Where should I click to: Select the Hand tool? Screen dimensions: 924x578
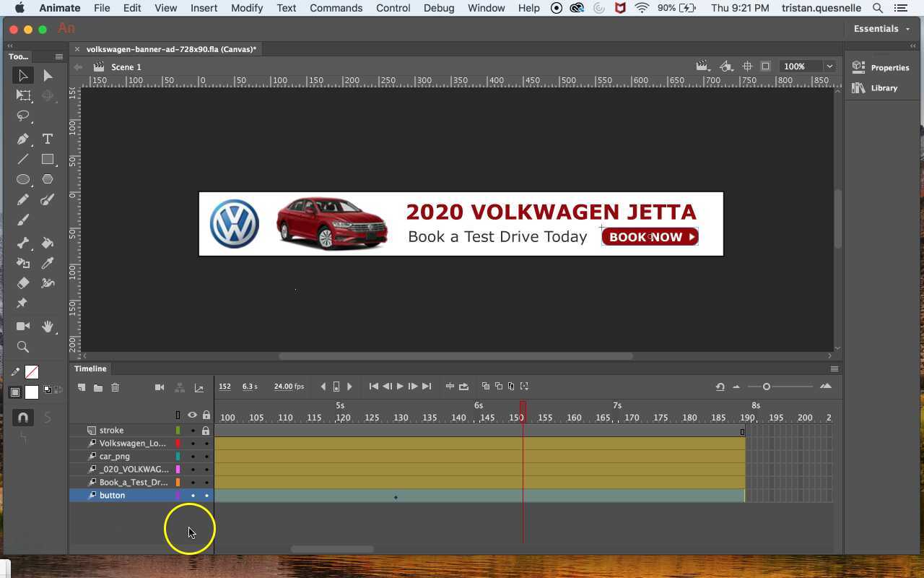click(47, 326)
